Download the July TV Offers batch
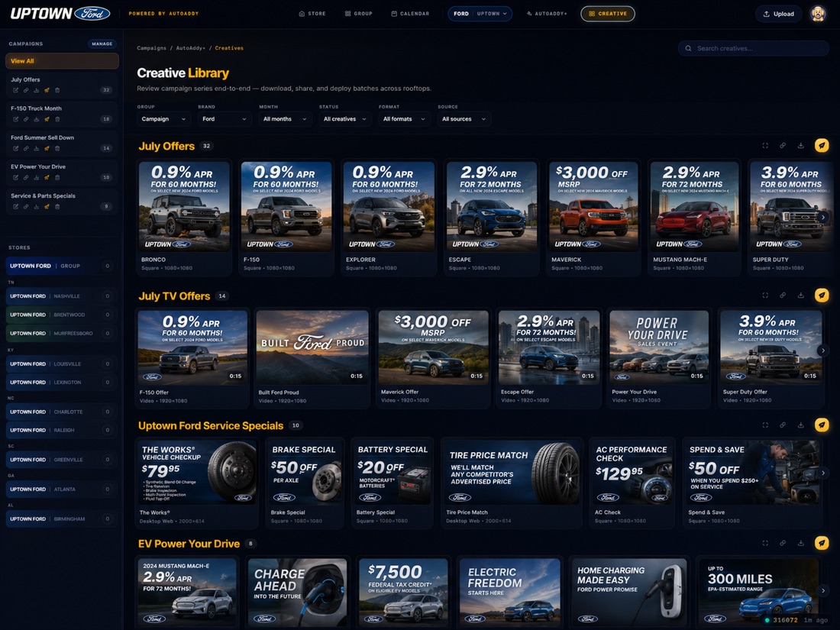 pyautogui.click(x=800, y=296)
